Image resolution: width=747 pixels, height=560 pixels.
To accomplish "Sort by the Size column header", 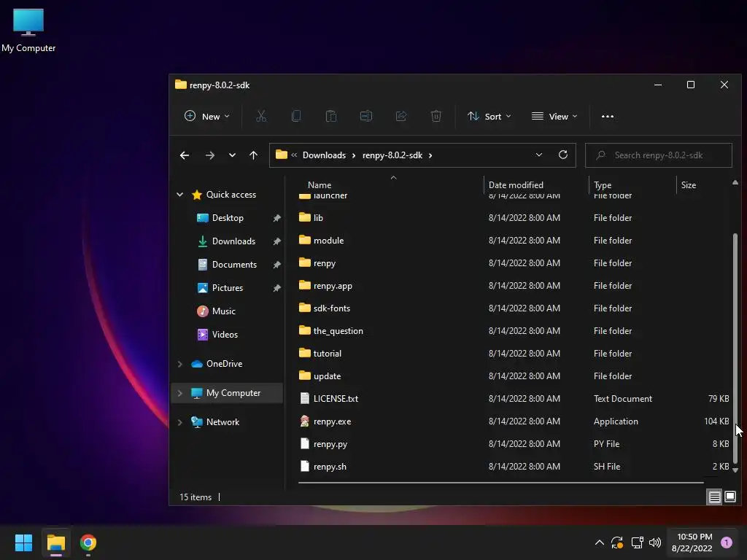I will [689, 184].
